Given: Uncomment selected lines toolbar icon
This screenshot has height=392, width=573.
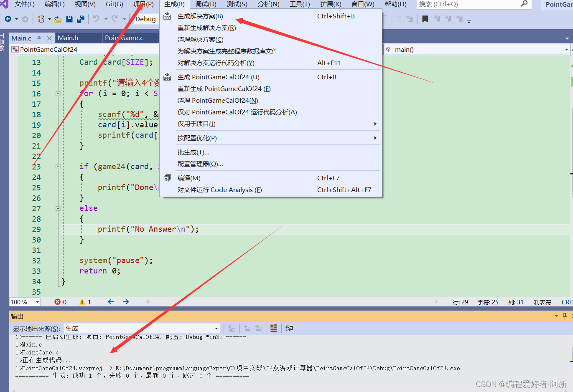Looking at the screenshot, I should point(410,19).
